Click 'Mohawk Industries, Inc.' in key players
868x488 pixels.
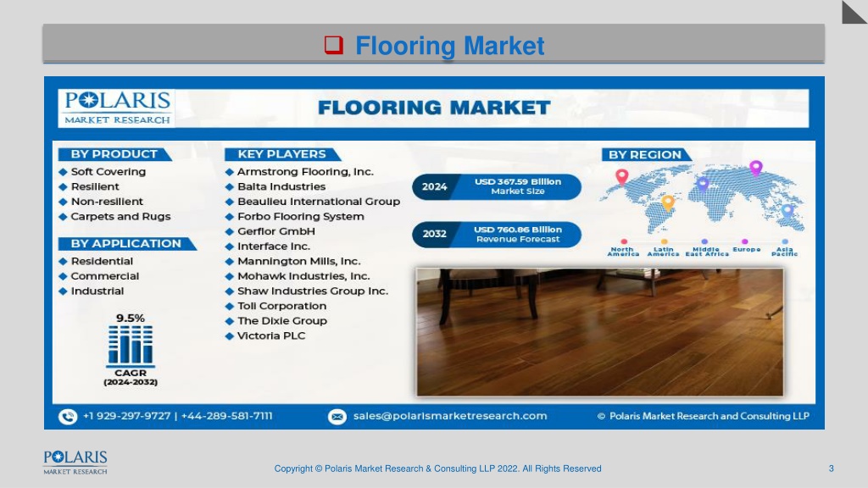click(304, 276)
